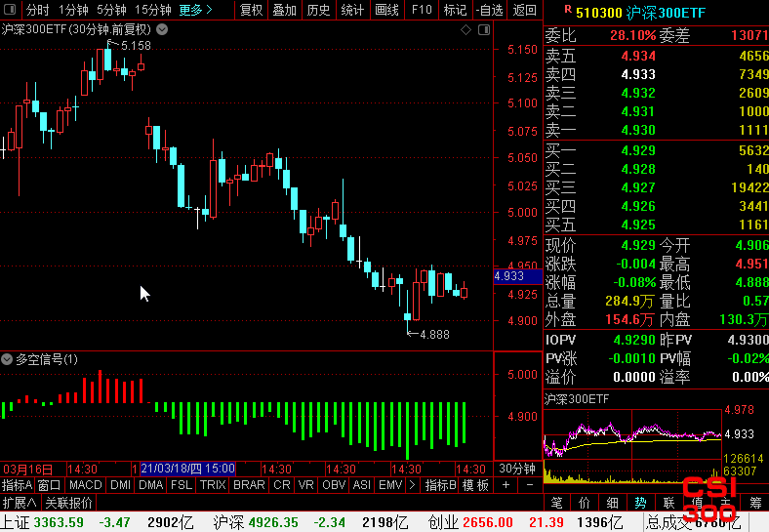Screen dimensions: 769x532
Task: Open the 30分钟 period selector
Action: [x=517, y=469]
